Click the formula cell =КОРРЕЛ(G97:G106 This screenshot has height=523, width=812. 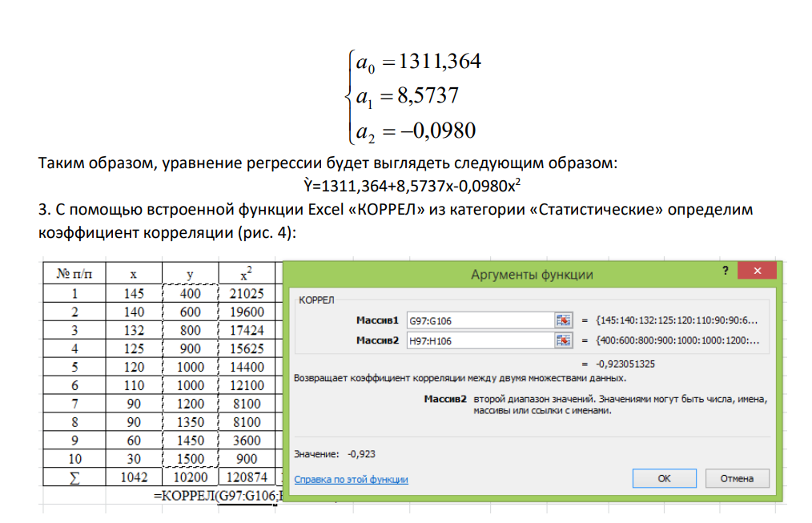coord(218,496)
